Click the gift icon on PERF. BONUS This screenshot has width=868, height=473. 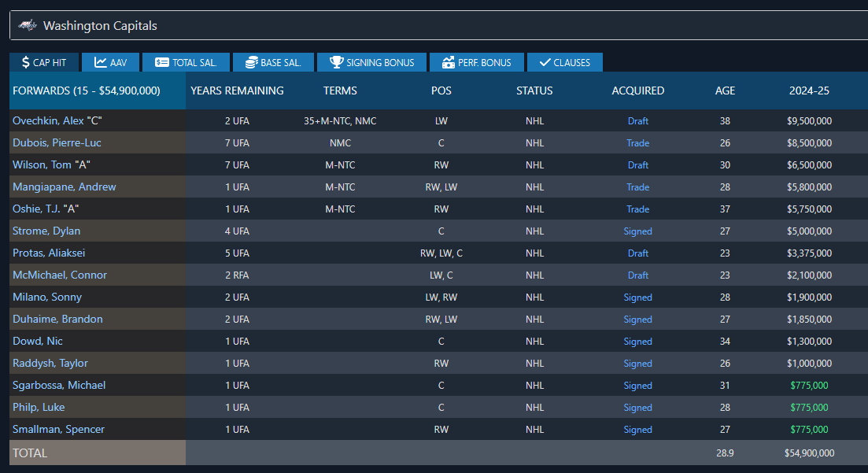(x=449, y=62)
